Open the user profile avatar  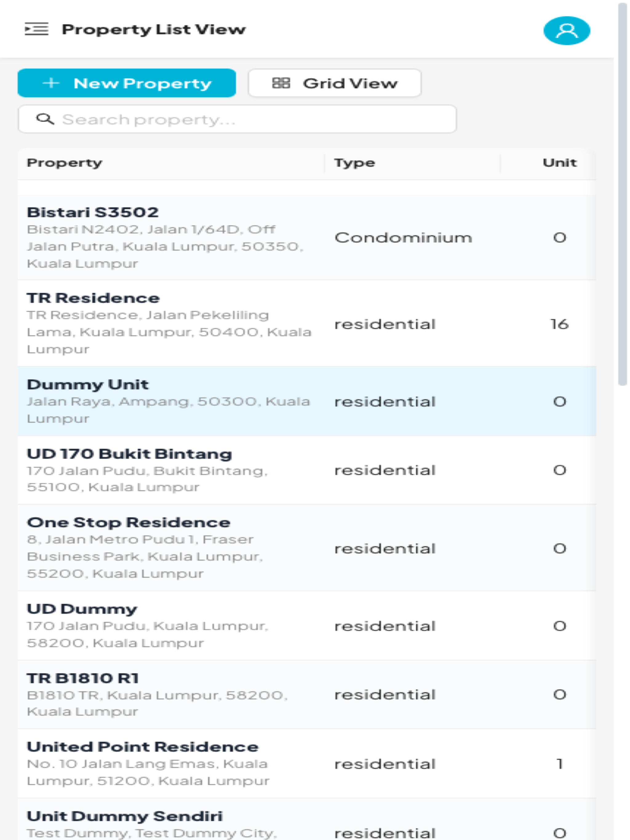pos(567,31)
